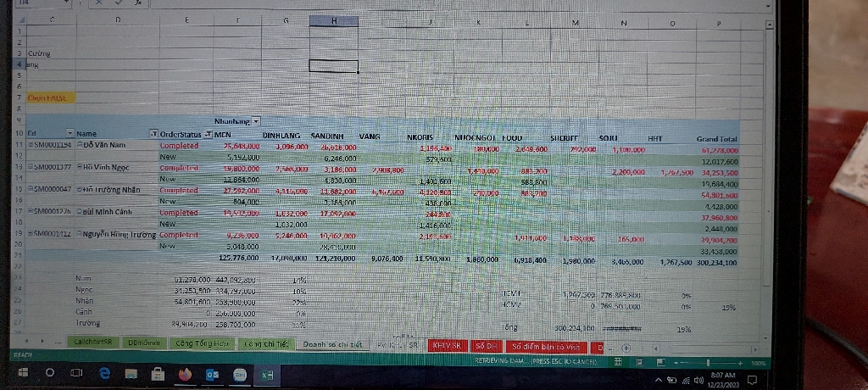868x390 pixels.
Task: Launch Firefox from the taskbar
Action: click(x=185, y=374)
